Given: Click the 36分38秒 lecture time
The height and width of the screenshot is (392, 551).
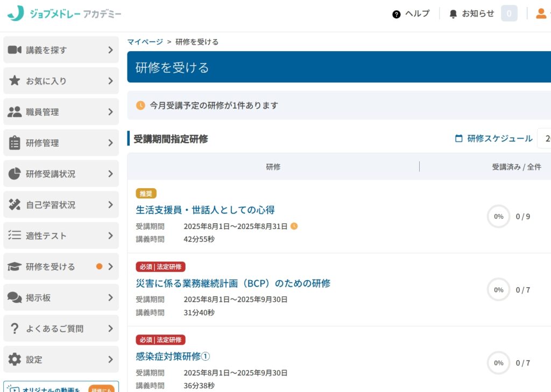Looking at the screenshot, I should point(199,386).
